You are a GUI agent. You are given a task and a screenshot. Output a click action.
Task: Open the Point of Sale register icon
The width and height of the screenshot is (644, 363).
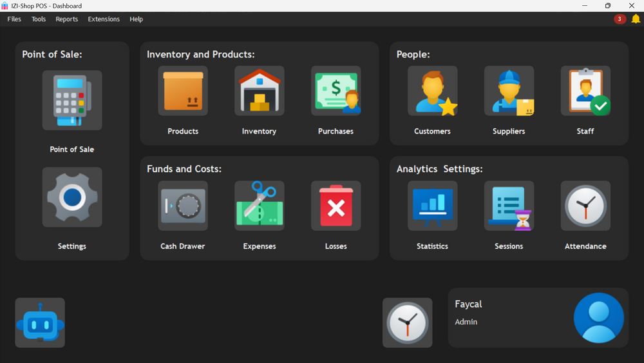tap(72, 101)
